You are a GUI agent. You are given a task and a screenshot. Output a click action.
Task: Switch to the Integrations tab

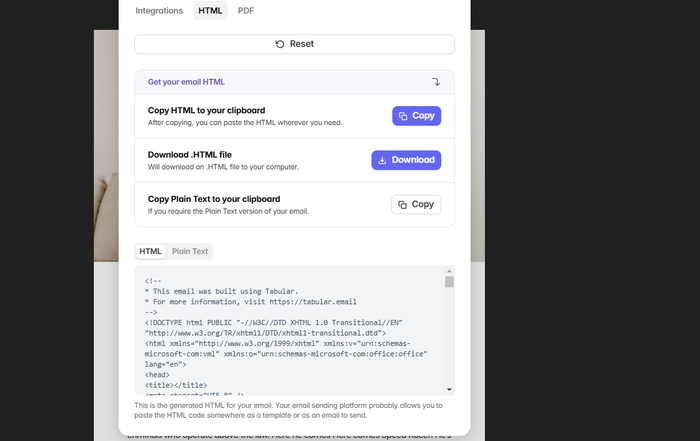pos(159,11)
